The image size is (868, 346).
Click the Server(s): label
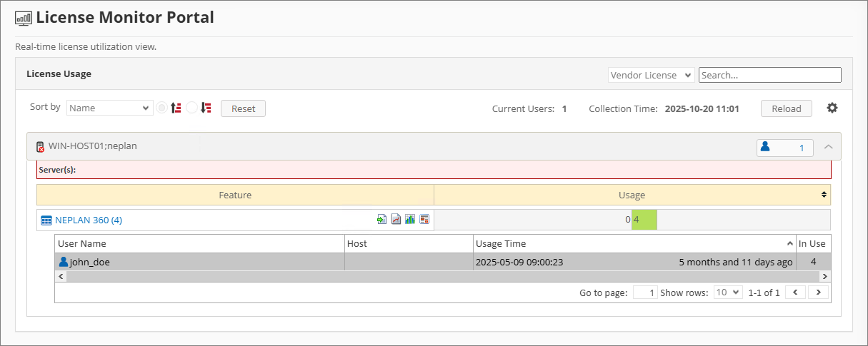pyautogui.click(x=57, y=170)
